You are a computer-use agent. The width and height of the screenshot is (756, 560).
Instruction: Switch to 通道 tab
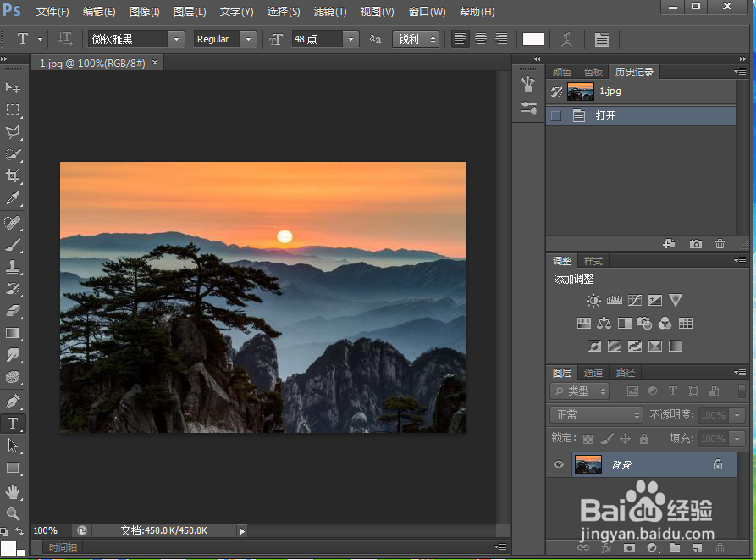[593, 373]
